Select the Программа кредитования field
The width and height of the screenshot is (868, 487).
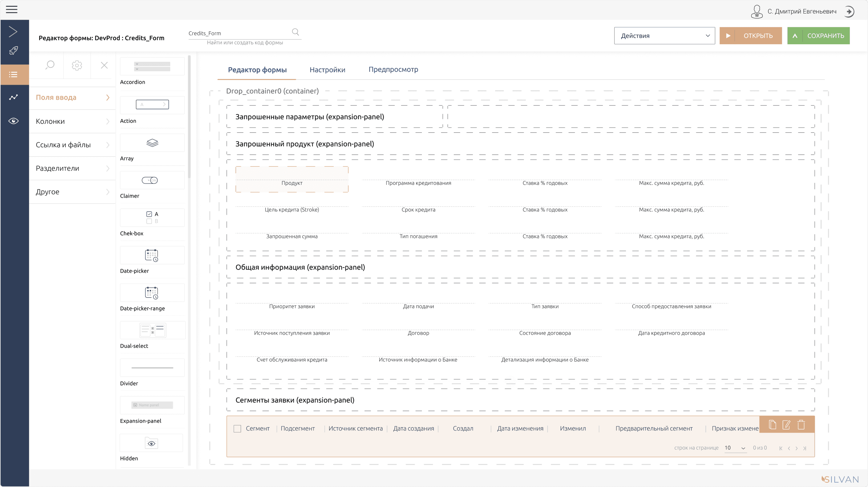tap(418, 179)
